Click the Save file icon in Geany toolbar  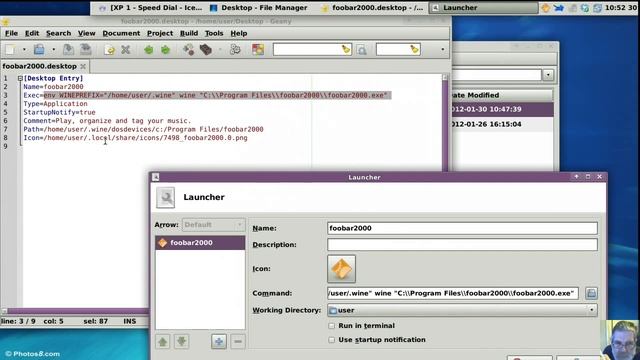68,49
